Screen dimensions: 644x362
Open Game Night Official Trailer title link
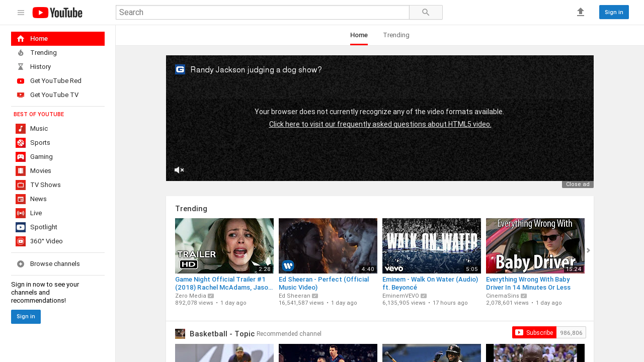tap(224, 284)
